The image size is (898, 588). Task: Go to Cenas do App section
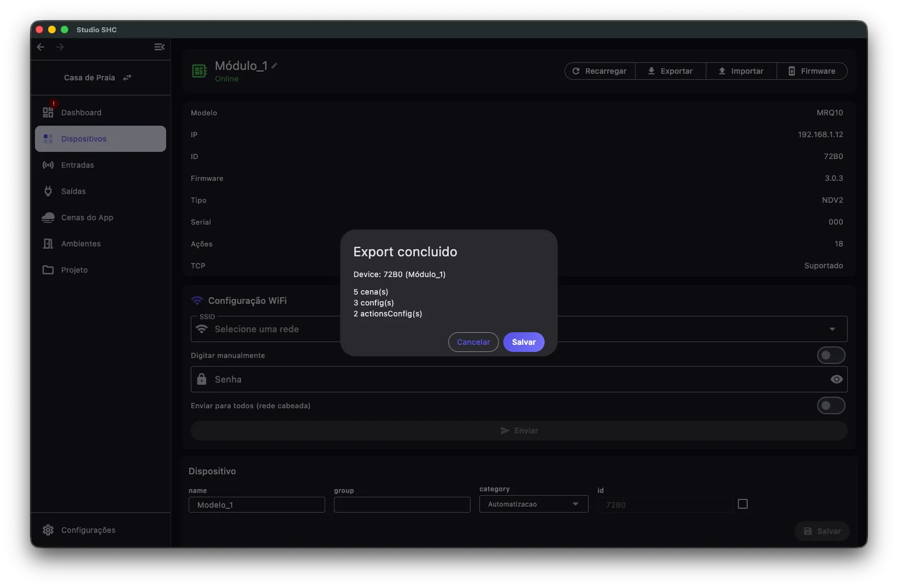point(101,217)
